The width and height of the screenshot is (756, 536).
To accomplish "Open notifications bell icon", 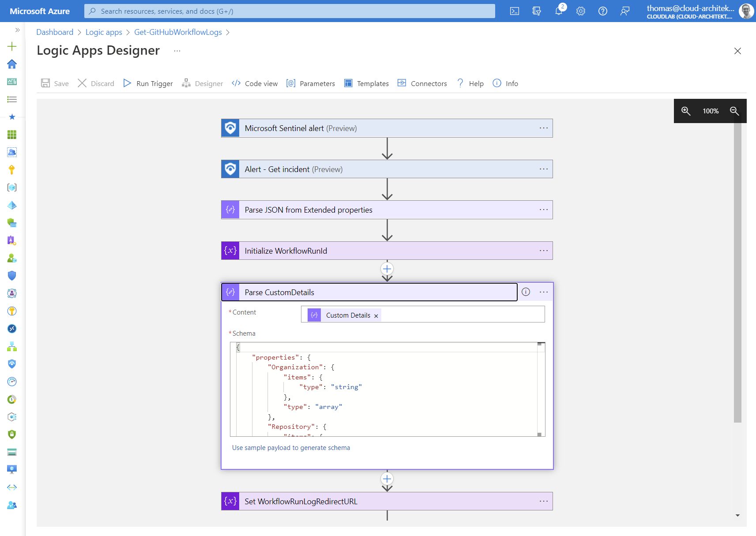I will coord(559,11).
